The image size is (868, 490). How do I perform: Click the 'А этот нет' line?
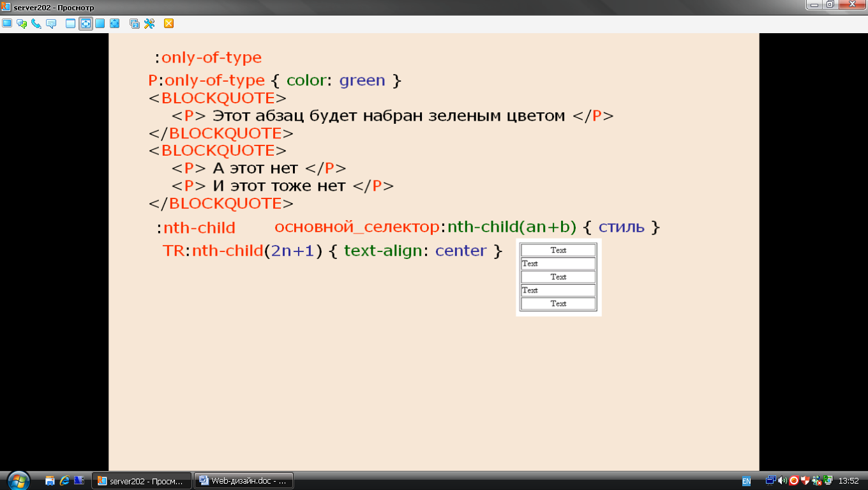coord(255,168)
